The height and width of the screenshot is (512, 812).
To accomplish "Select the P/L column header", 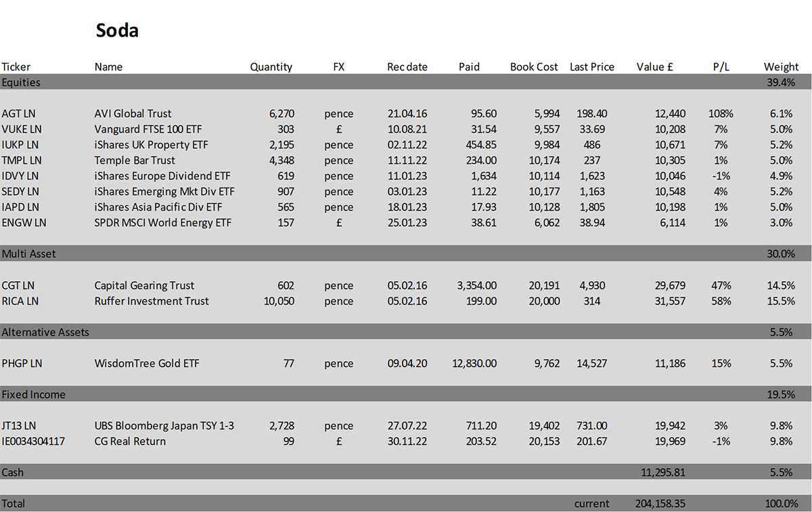I will (x=721, y=67).
